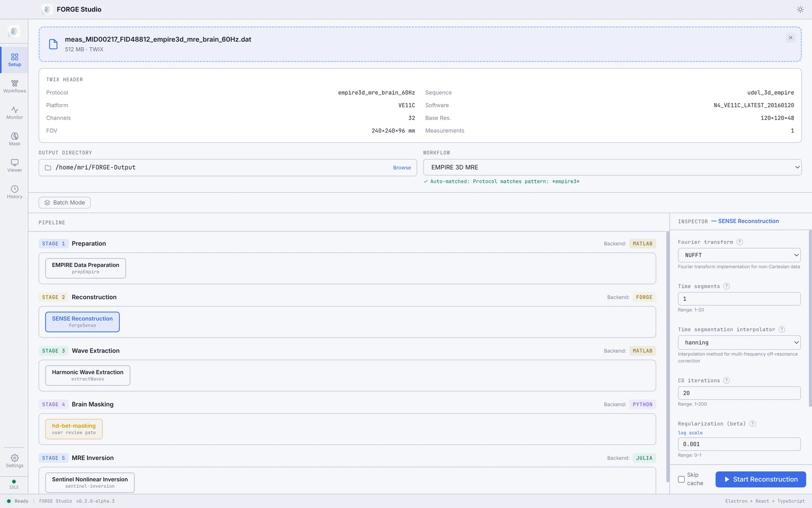Open the Viewer sidebar section
Viewport: 812px width, 508px height.
coord(15,166)
